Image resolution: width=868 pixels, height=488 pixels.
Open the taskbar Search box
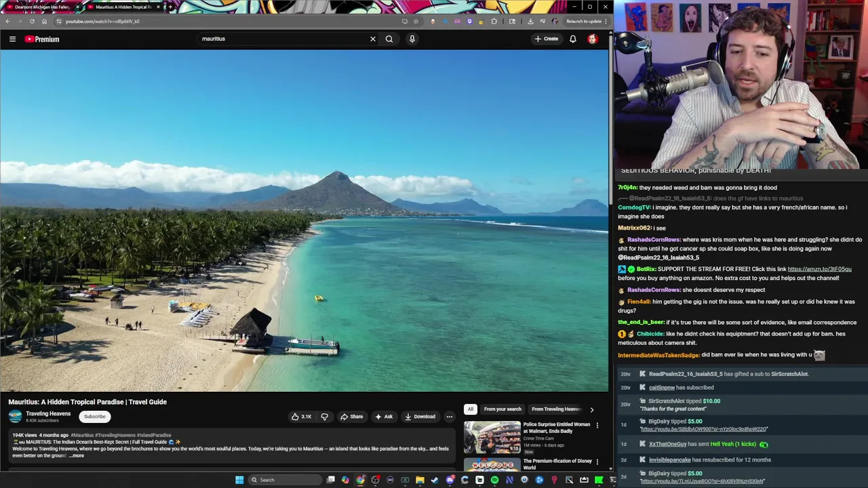[284, 480]
